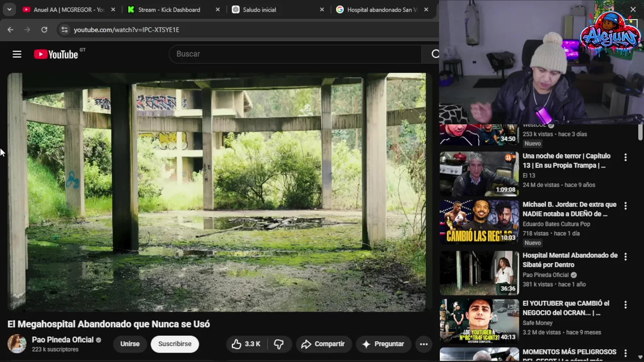Click 'Eduardo Bates Cultura Pop' channel name
This screenshot has width=644, height=362.
point(556,224)
